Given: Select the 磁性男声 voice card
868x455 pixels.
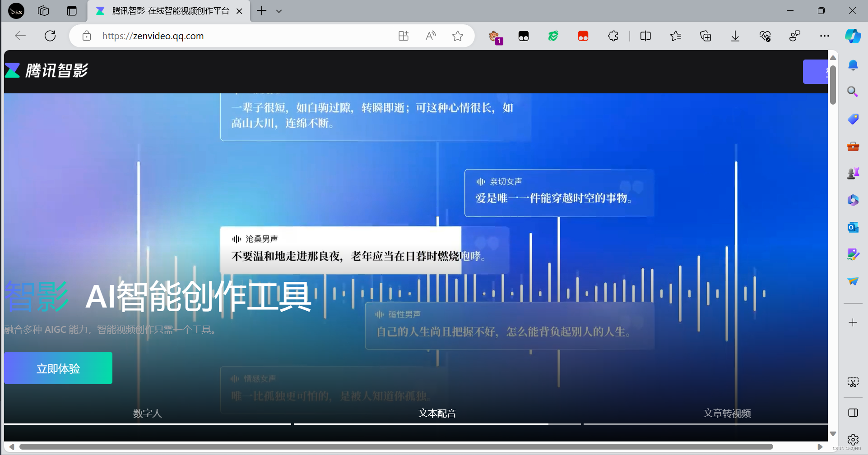Looking at the screenshot, I should tap(510, 326).
